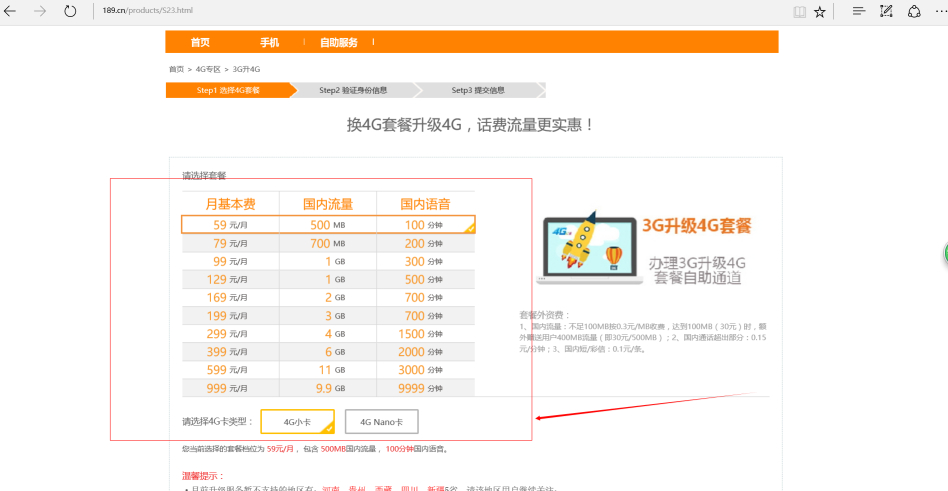
Task: Choose the 199元/月 3GB plan row
Action: click(x=328, y=316)
